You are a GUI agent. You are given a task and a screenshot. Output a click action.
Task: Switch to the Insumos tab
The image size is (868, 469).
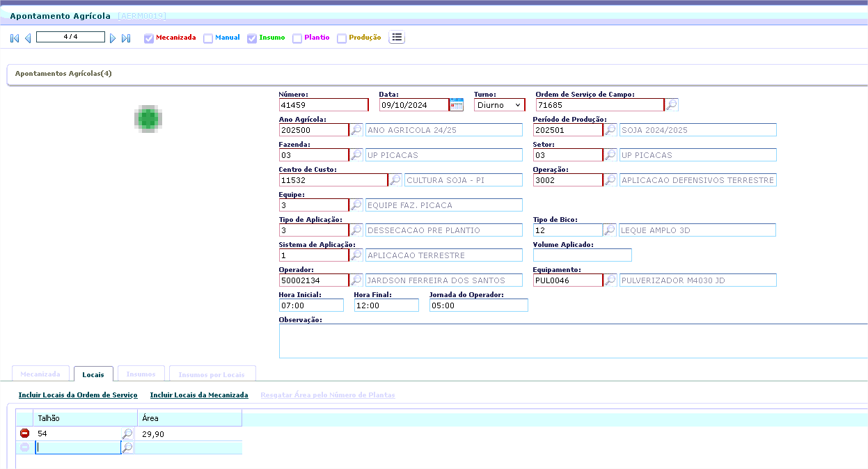click(x=141, y=374)
